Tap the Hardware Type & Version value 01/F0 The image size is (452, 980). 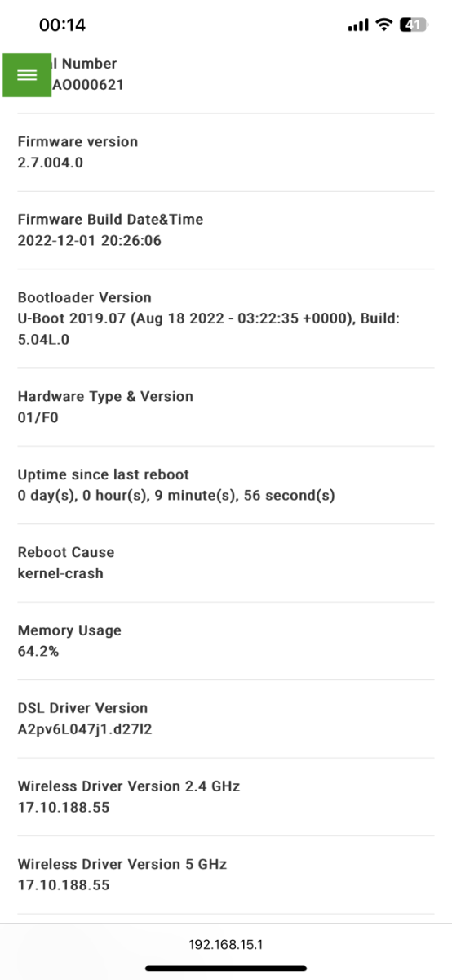tap(38, 418)
